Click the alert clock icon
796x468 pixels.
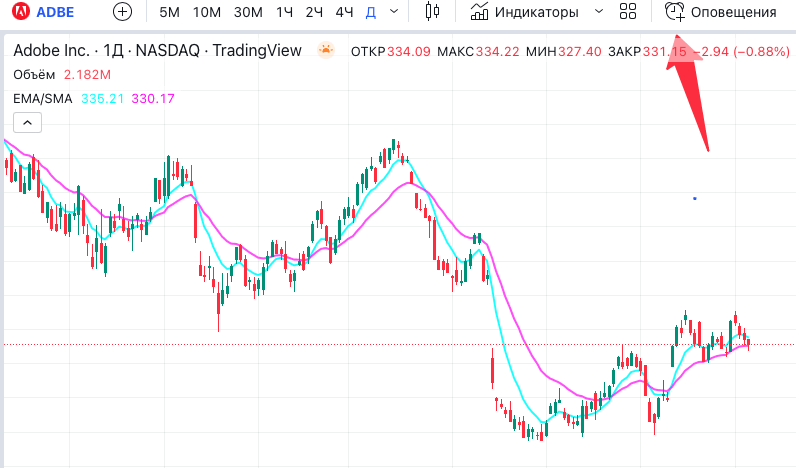(x=676, y=12)
